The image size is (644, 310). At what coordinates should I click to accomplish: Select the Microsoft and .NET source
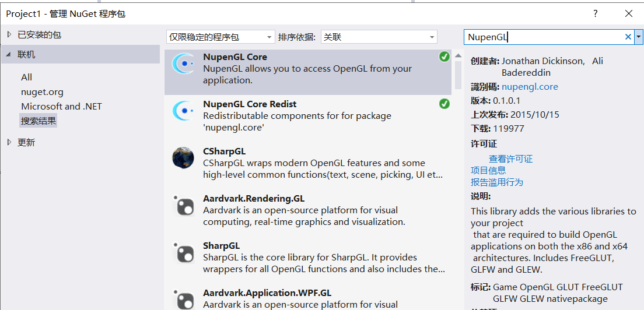click(61, 107)
